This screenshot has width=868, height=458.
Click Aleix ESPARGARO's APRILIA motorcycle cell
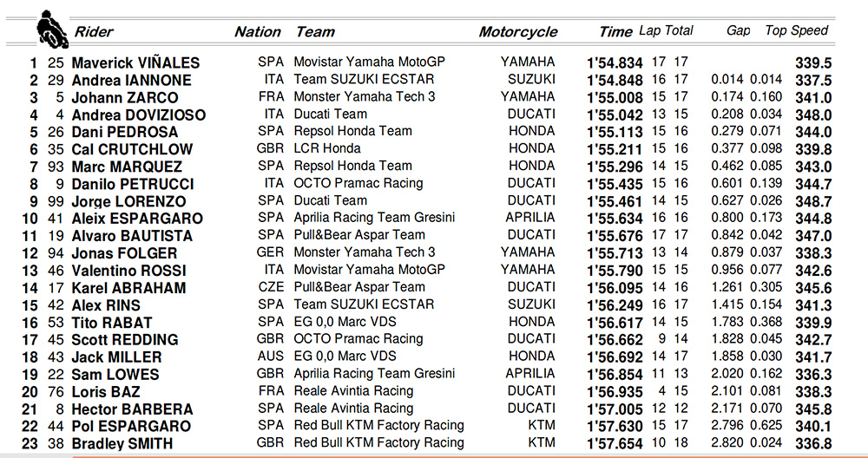529,218
